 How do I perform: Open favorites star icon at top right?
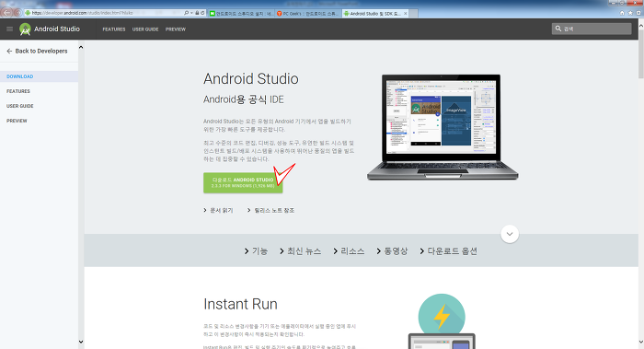click(630, 13)
